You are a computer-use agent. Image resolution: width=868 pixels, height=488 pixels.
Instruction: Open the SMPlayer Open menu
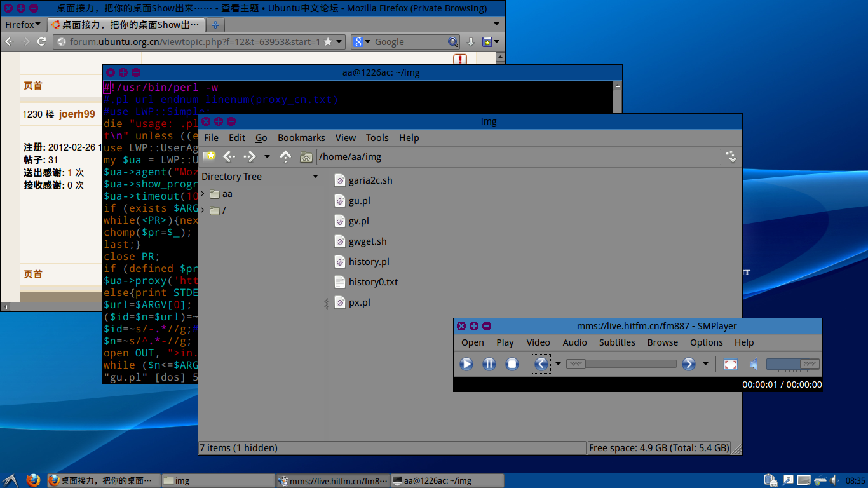point(473,342)
